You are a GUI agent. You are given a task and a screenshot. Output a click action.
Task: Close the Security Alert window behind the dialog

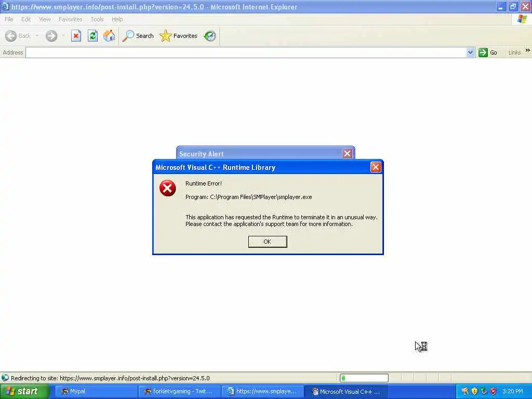[x=347, y=154]
